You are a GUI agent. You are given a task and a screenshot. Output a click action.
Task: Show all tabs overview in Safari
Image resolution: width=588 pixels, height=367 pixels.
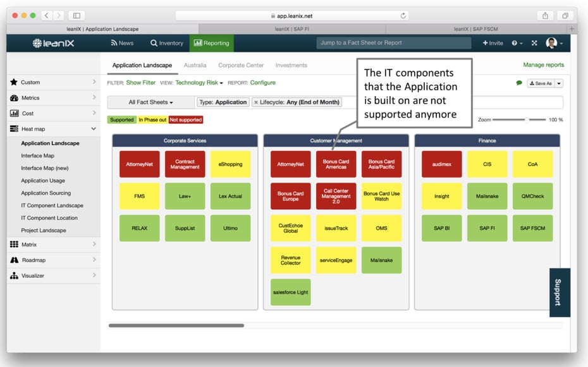tap(565, 15)
